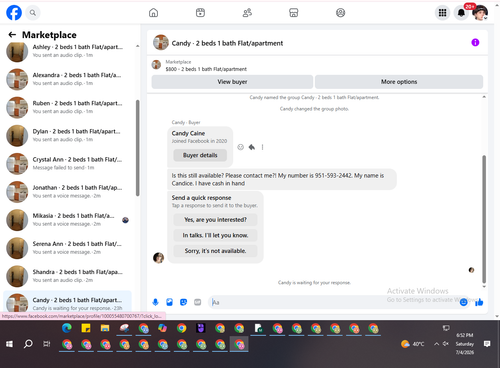Click the Facebook logo
This screenshot has height=368, width=500.
[x=14, y=13]
